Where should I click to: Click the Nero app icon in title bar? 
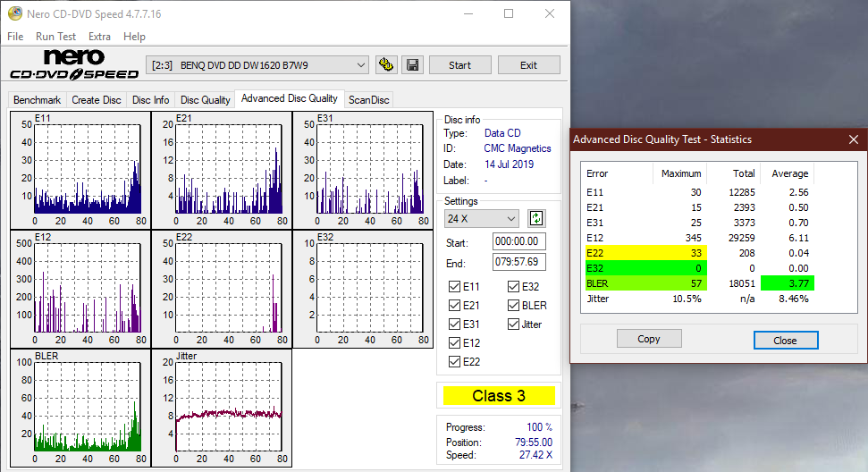click(x=15, y=13)
